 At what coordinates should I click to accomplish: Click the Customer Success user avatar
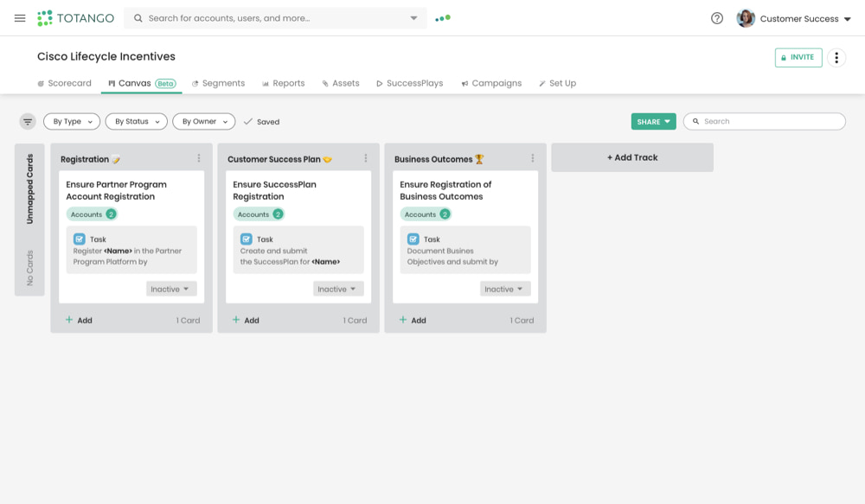pyautogui.click(x=746, y=18)
